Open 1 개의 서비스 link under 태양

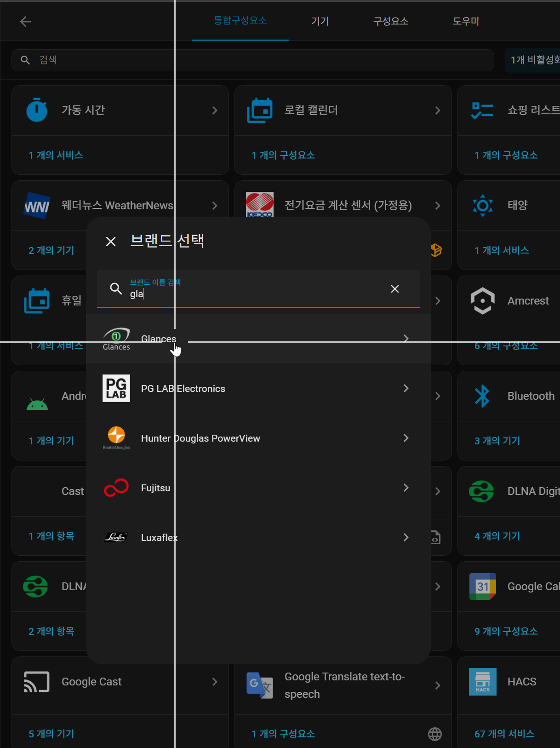[502, 250]
